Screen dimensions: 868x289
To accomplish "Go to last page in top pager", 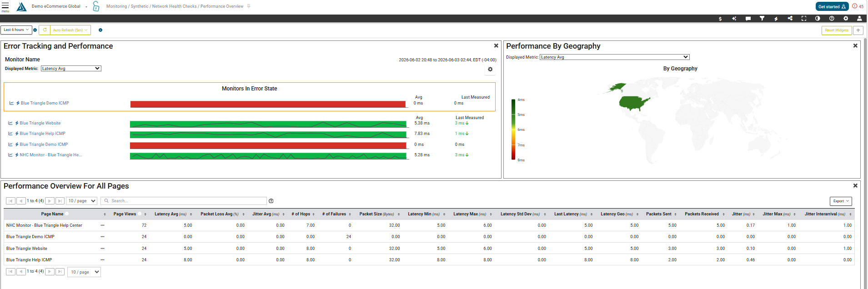I will point(60,201).
